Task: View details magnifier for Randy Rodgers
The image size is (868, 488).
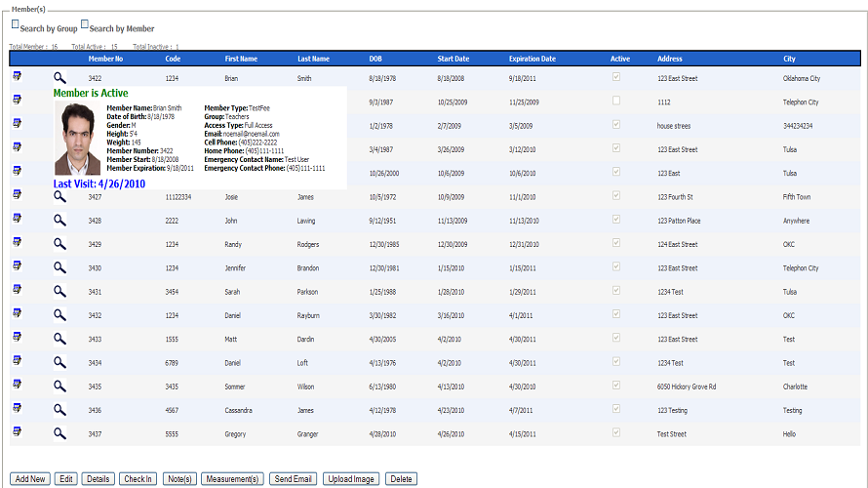Action: point(59,244)
